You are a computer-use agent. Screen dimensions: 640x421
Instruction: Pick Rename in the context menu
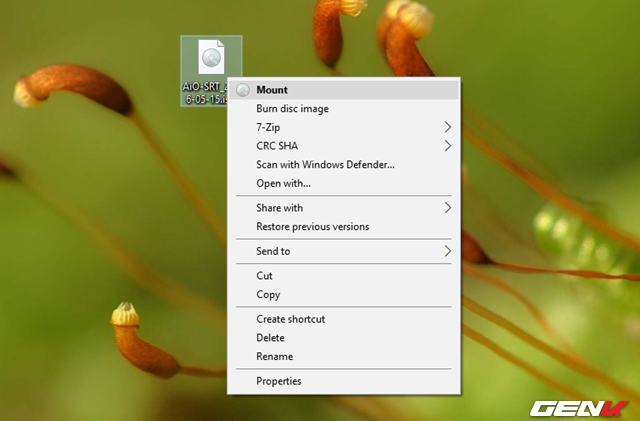(274, 357)
